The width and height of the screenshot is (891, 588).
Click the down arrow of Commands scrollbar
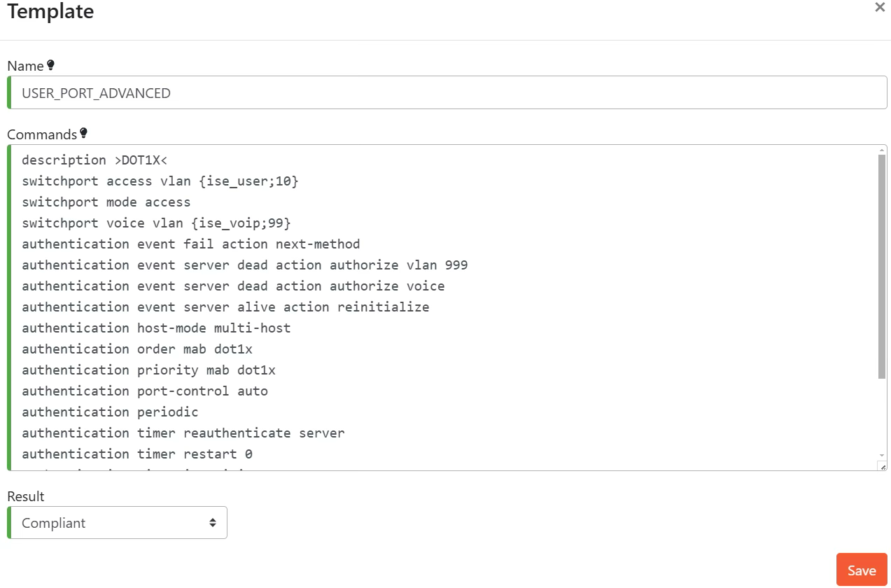click(882, 455)
